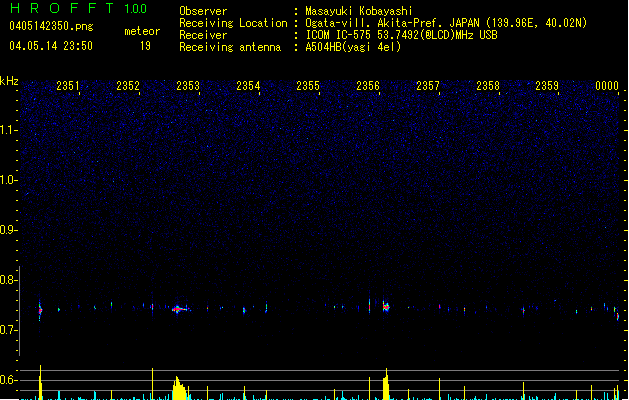Click the kHz axis unit label
The height and width of the screenshot is (400, 629).
(9, 81)
